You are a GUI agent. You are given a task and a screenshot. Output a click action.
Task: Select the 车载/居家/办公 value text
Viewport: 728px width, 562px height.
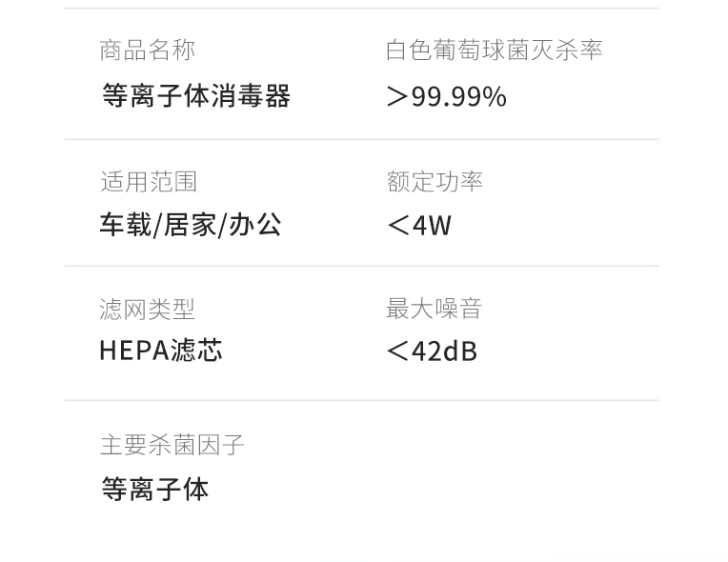[191, 225]
